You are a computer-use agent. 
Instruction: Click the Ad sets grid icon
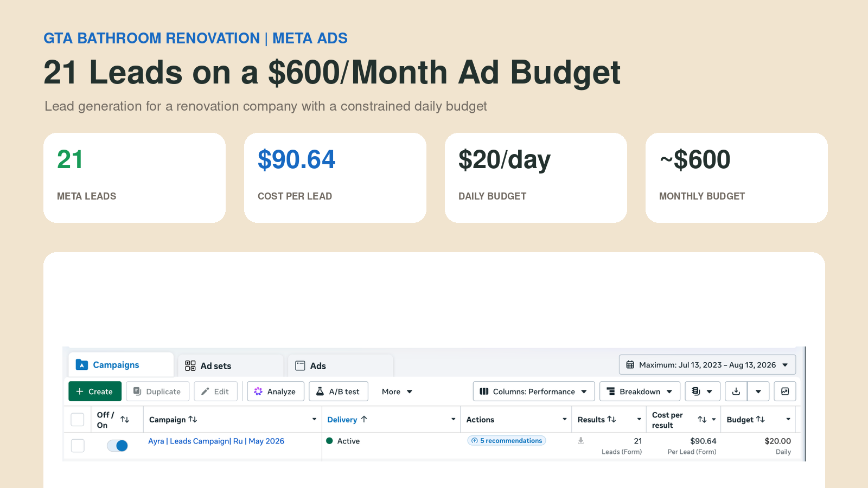click(x=190, y=365)
